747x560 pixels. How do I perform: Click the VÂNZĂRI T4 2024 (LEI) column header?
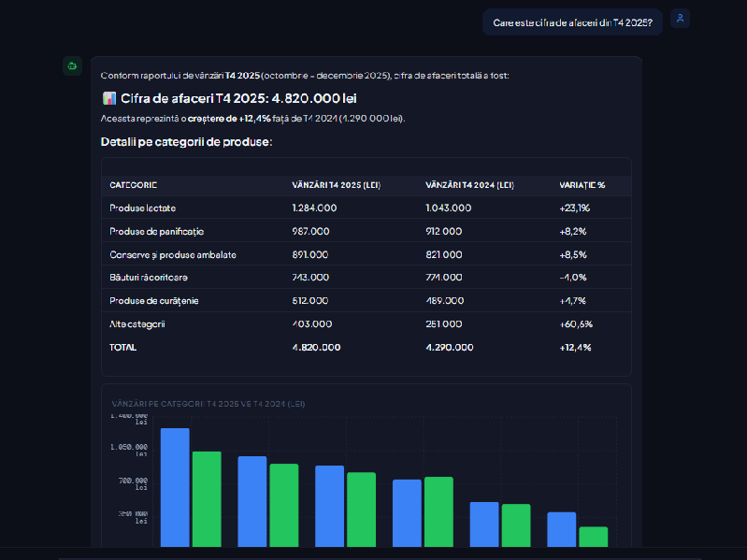pyautogui.click(x=469, y=185)
